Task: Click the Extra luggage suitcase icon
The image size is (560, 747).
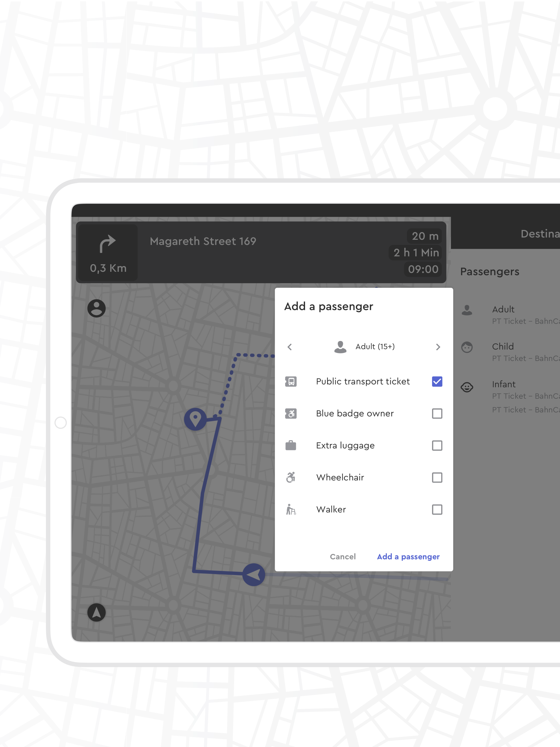Action: 291,445
